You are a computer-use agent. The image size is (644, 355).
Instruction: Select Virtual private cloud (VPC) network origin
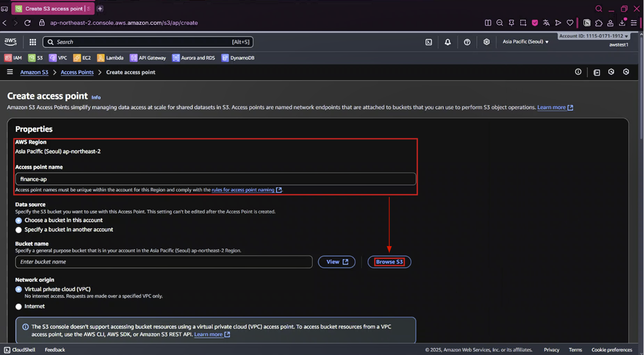click(18, 289)
